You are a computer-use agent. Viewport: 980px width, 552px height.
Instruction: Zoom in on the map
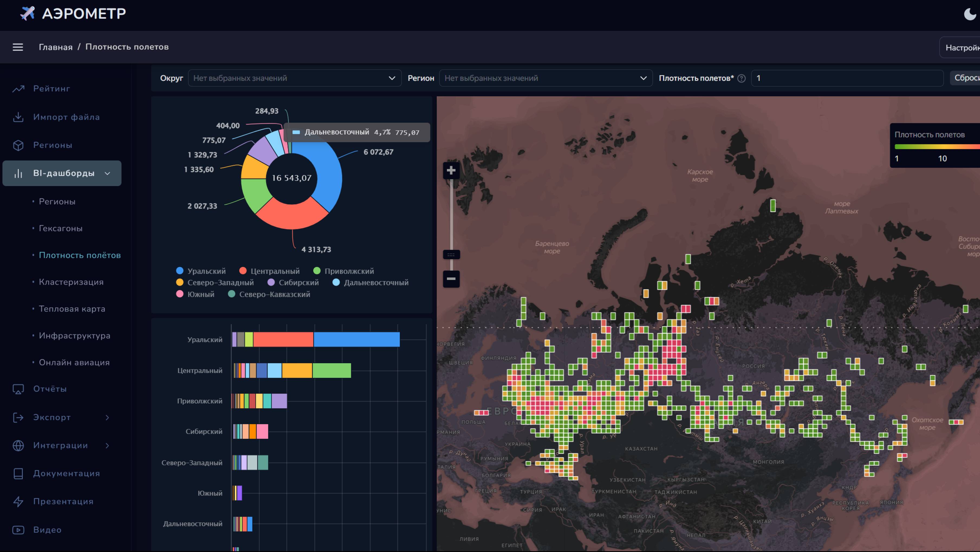pos(451,170)
